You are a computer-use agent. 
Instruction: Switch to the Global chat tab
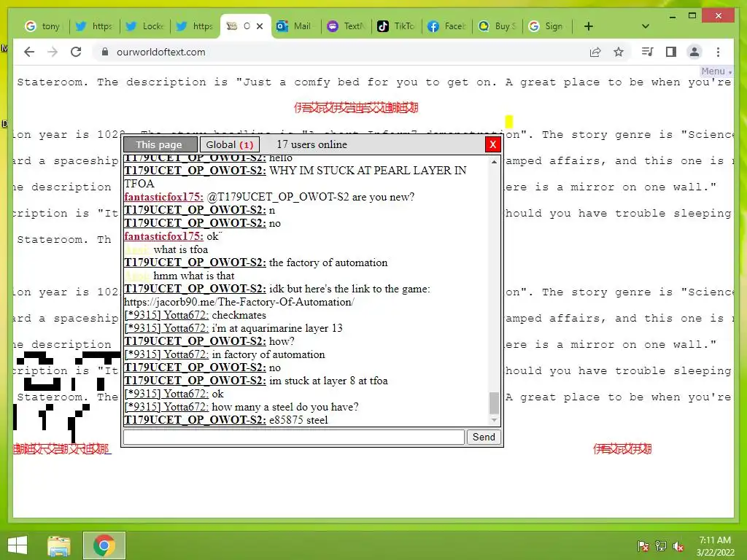click(x=230, y=144)
